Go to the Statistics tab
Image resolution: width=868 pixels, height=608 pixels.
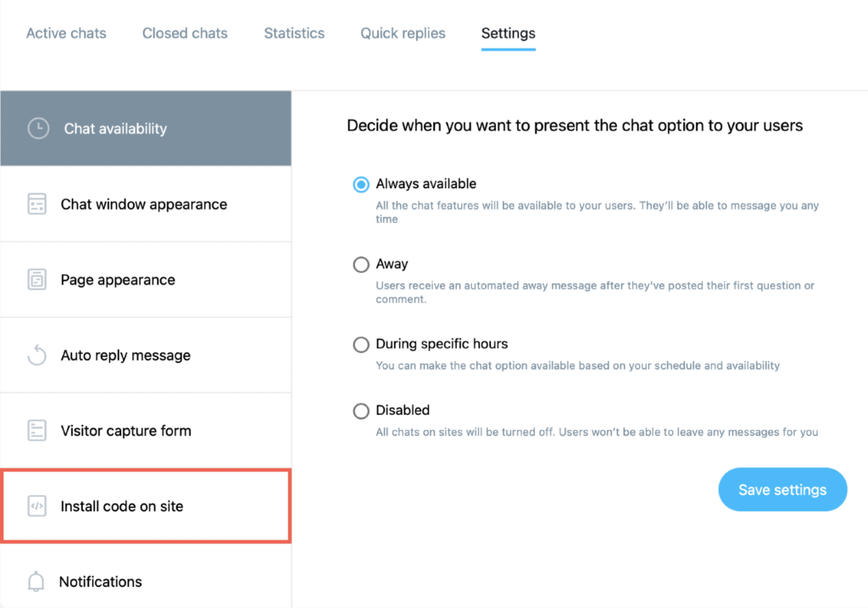tap(294, 33)
